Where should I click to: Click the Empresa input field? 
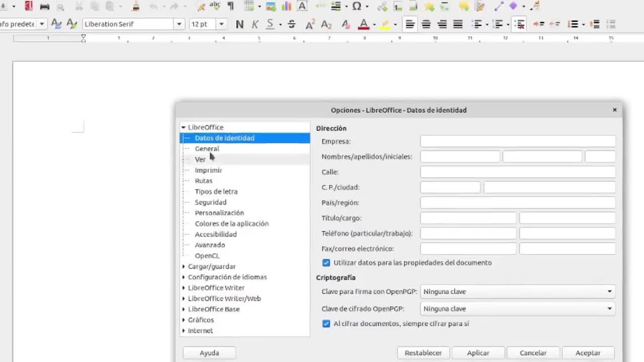[x=517, y=141]
